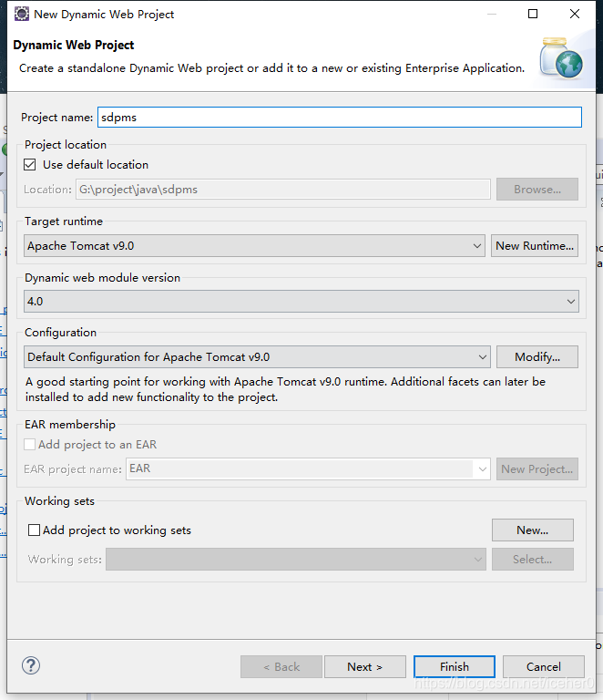This screenshot has height=700, width=603.
Task: Open the EAR project name dropdown
Action: pos(308,468)
